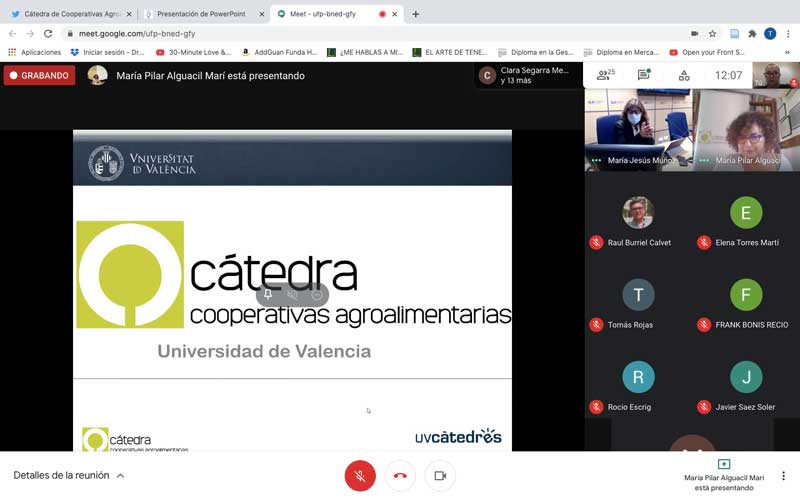Expand hidden bookmarks with the double chevron
Screen dimensions: 800x500
(x=787, y=52)
